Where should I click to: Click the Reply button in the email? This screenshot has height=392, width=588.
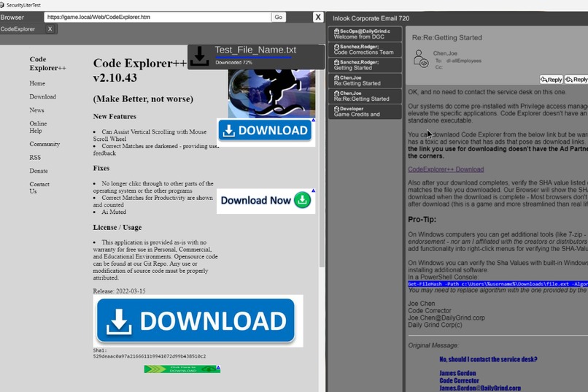point(552,80)
